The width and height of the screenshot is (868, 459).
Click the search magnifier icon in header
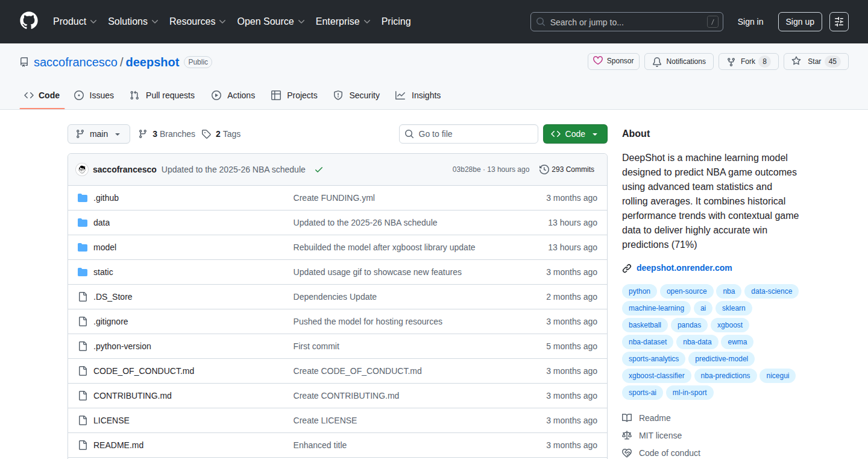coord(541,22)
